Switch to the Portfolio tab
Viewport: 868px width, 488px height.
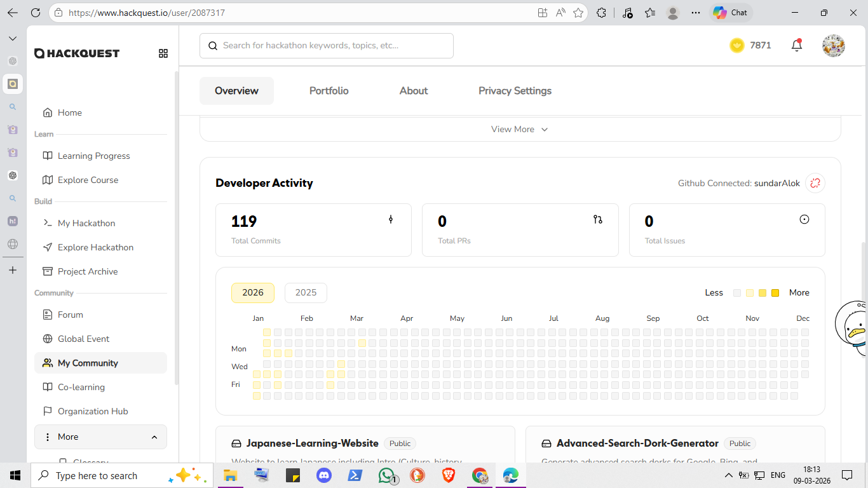pos(329,91)
